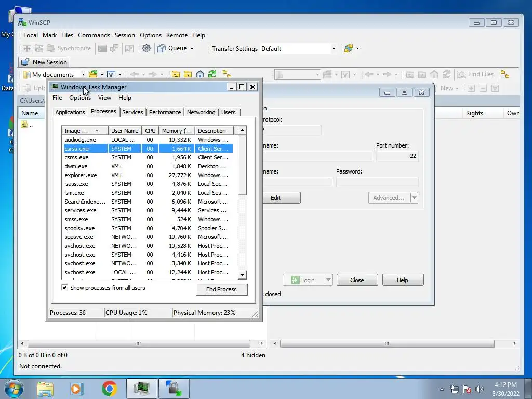Click the End Process button
The height and width of the screenshot is (399, 532).
click(221, 289)
